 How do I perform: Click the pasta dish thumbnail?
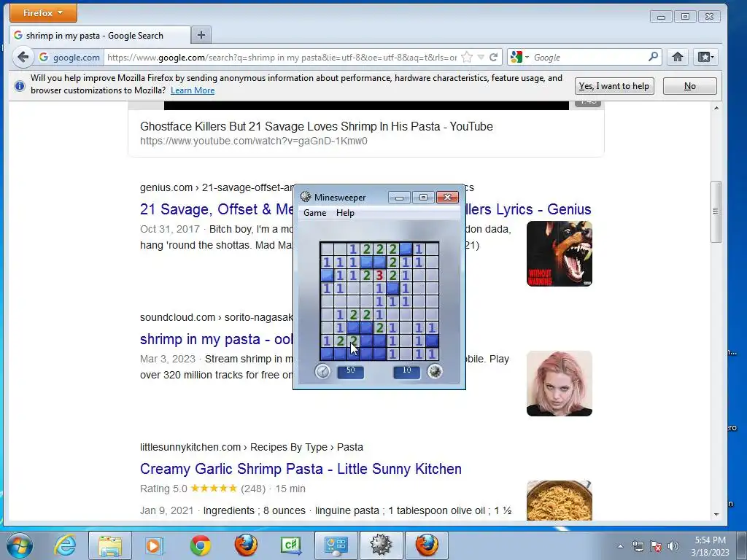[x=560, y=500]
